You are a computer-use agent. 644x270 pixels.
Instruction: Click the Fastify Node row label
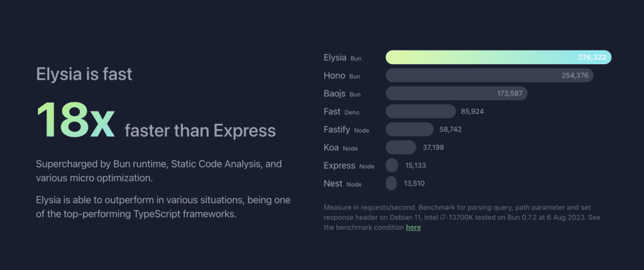click(x=347, y=130)
